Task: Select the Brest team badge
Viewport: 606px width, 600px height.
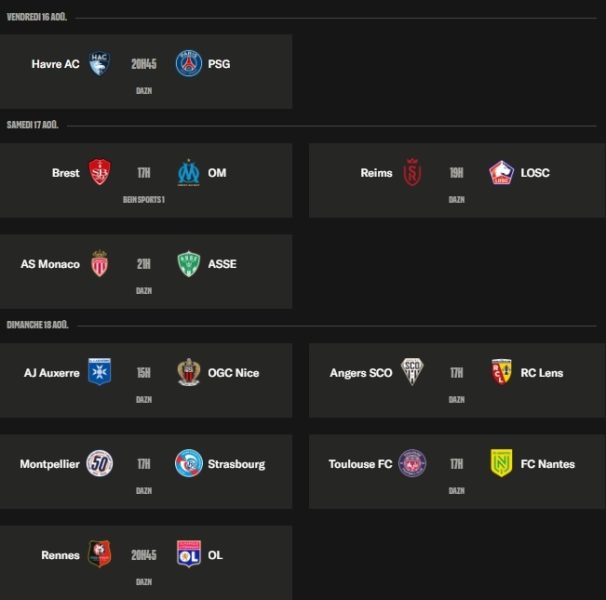Action: click(x=99, y=172)
